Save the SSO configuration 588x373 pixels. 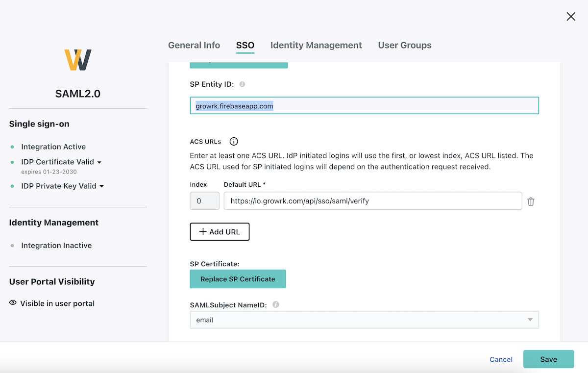(x=548, y=359)
